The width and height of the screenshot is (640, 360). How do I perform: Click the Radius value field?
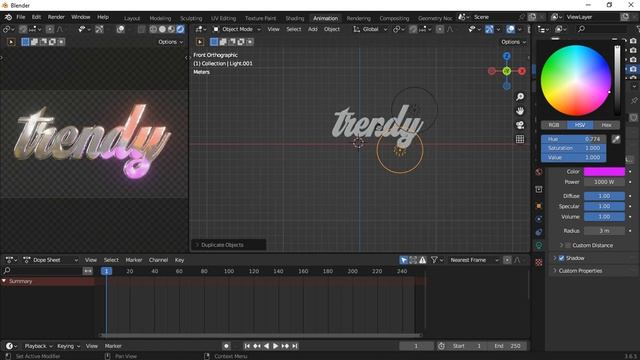[x=604, y=231]
